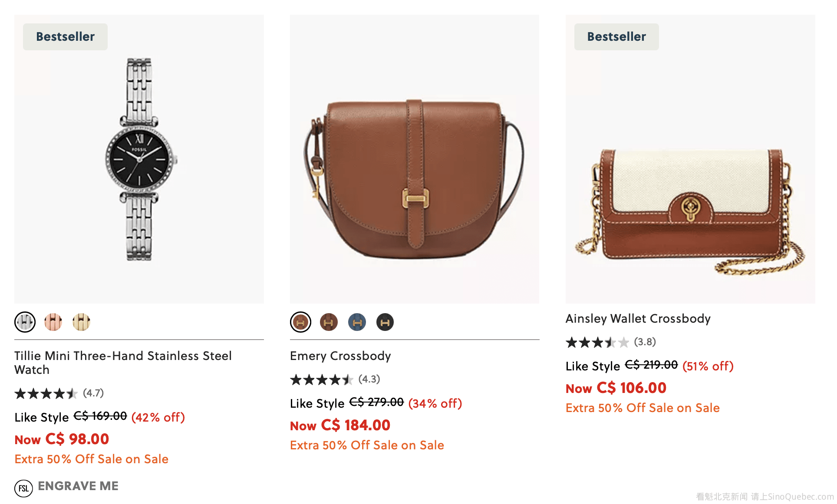The width and height of the screenshot is (837, 504).
Task: Click Extra 50% Off under Ainsley Wallet
Action: coord(643,408)
